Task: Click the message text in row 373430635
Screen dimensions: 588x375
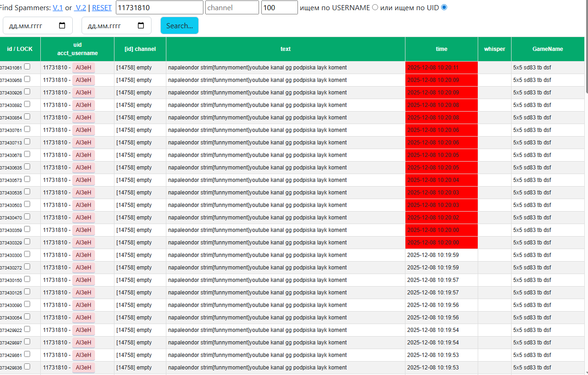Action: tap(257, 168)
